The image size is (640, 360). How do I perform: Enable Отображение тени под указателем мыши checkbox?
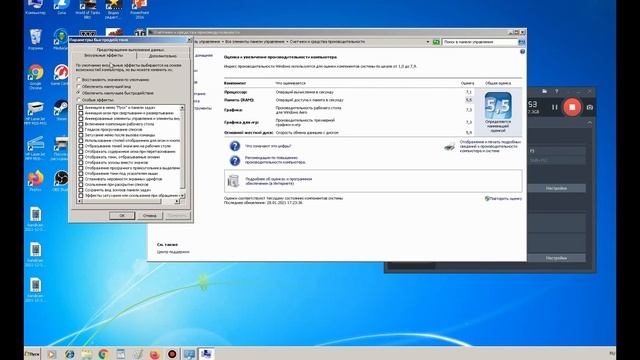tap(81, 173)
